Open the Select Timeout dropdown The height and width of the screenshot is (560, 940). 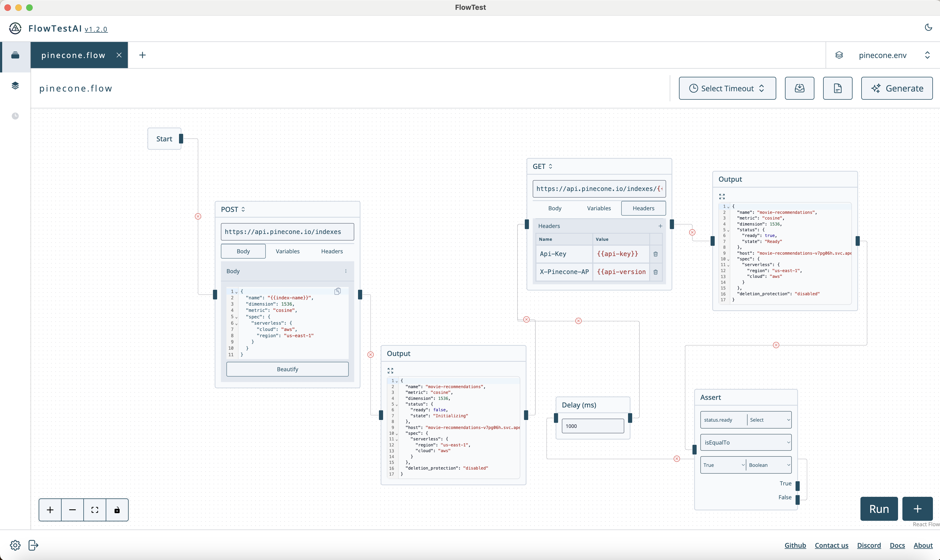727,88
